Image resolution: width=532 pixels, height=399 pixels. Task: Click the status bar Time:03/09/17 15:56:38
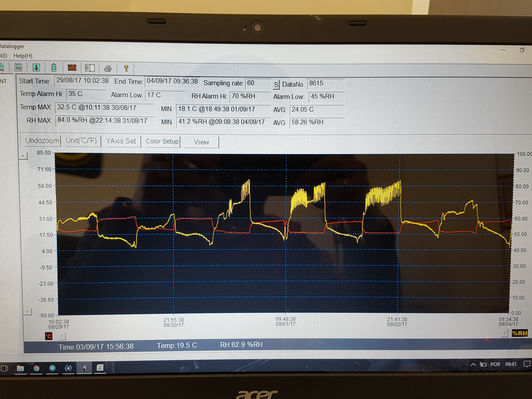pos(96,347)
